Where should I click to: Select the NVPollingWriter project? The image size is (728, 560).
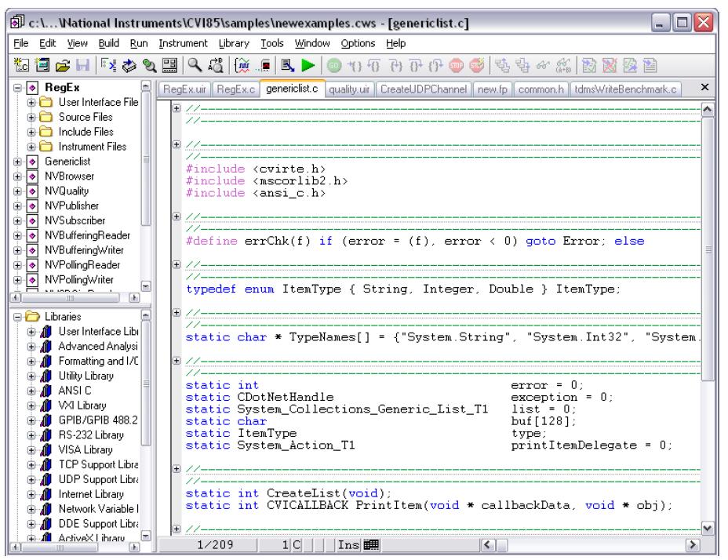coord(79,279)
